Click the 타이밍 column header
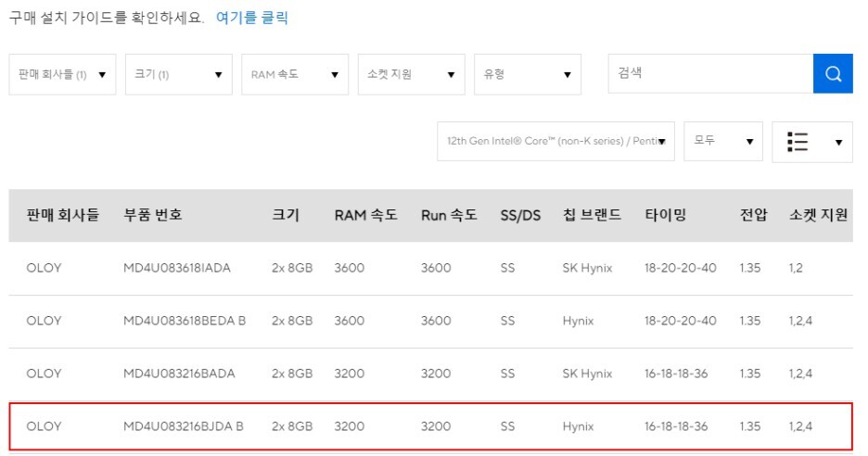The image size is (868, 456). click(x=666, y=215)
